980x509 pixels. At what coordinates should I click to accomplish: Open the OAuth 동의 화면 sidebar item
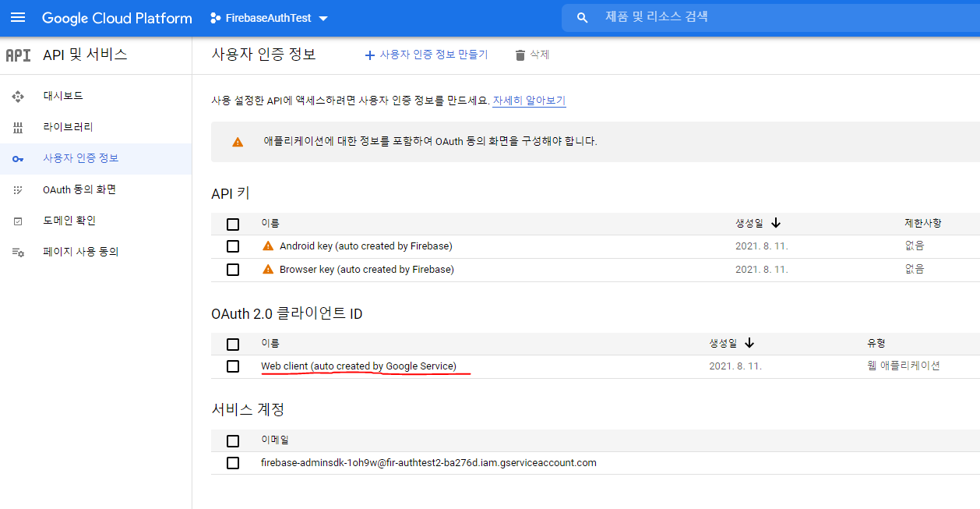point(96,189)
